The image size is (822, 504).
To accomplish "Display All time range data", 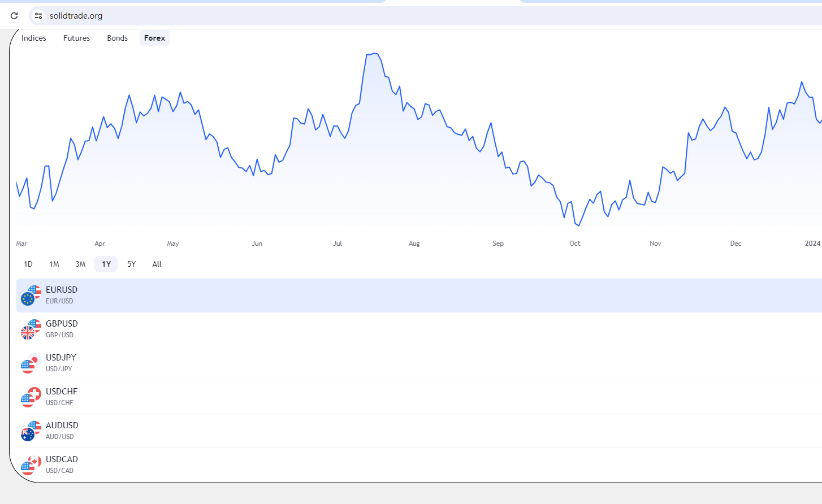I will 157,264.
